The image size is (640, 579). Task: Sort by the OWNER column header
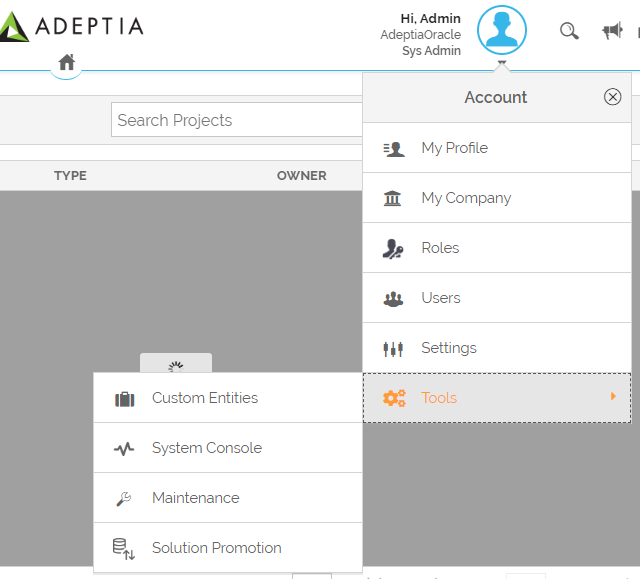(301, 176)
